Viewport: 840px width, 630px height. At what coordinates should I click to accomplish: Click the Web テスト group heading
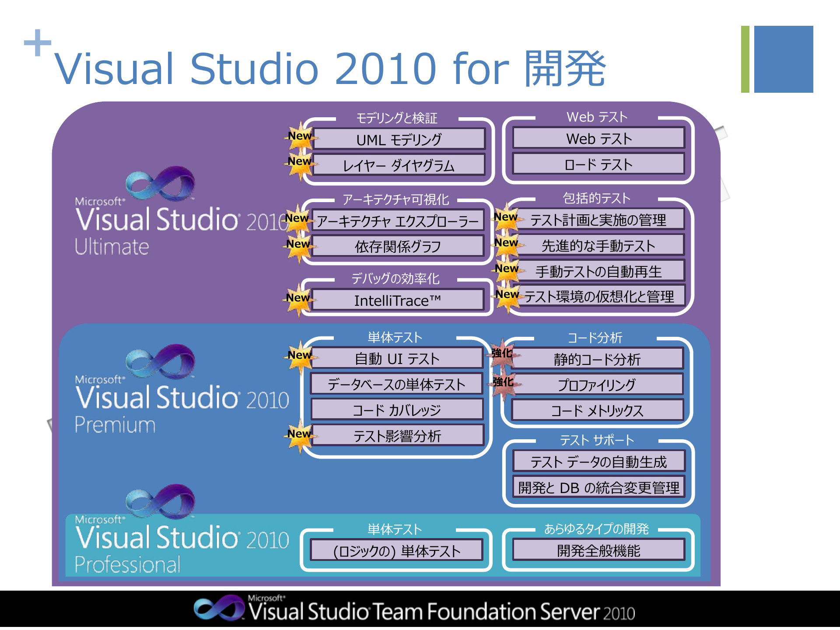point(597,117)
